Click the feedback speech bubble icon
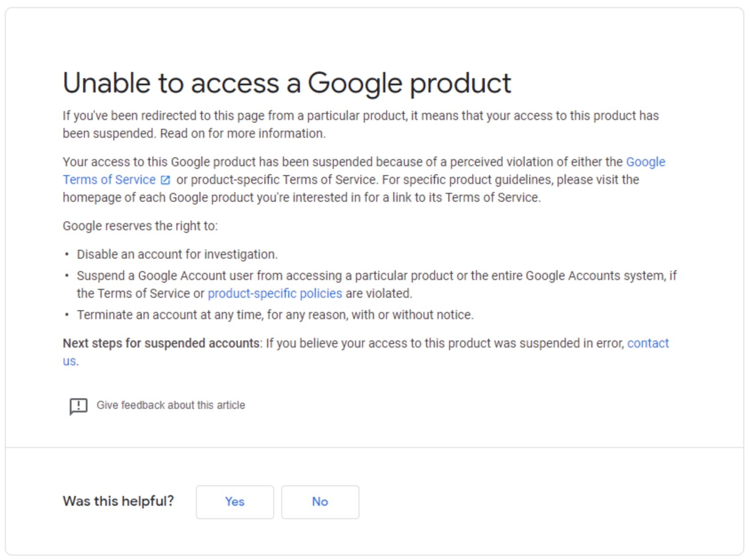The height and width of the screenshot is (560, 750). (x=79, y=406)
